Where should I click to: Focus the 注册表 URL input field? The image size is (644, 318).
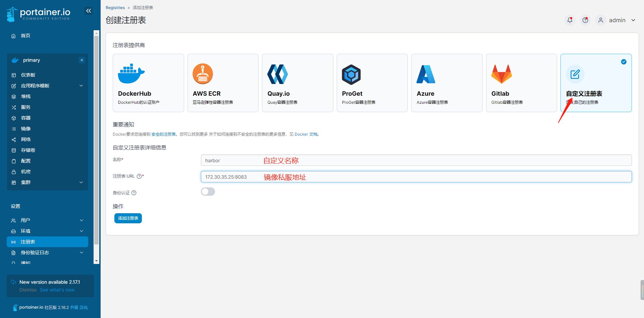(416, 177)
